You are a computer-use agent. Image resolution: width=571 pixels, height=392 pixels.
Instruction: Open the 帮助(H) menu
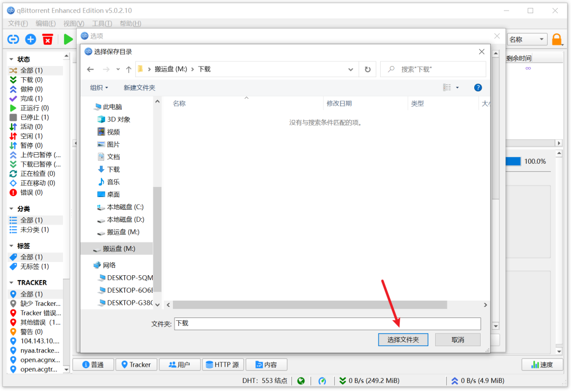click(131, 24)
